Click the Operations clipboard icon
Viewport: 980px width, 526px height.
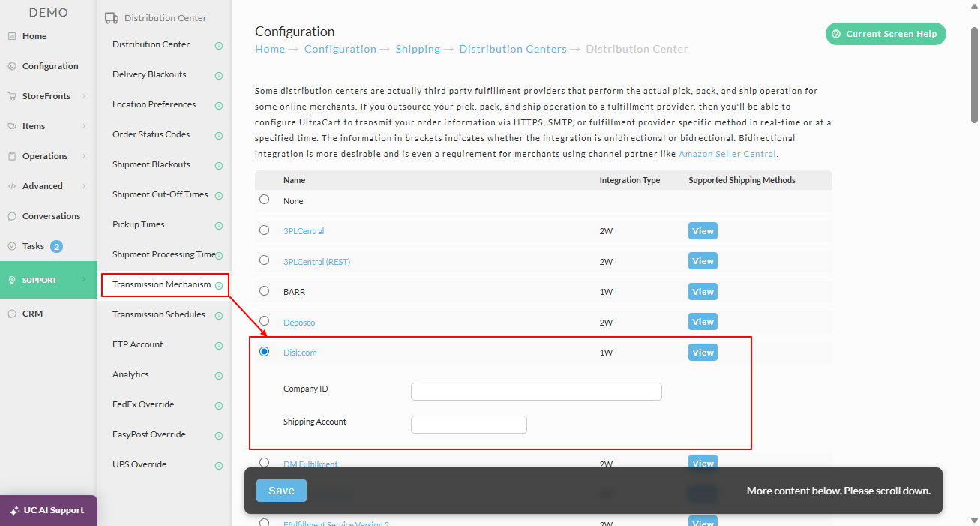tap(12, 156)
